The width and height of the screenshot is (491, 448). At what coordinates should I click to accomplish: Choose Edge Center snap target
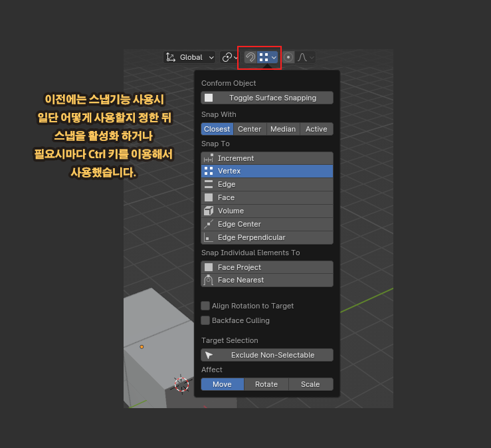tap(267, 224)
